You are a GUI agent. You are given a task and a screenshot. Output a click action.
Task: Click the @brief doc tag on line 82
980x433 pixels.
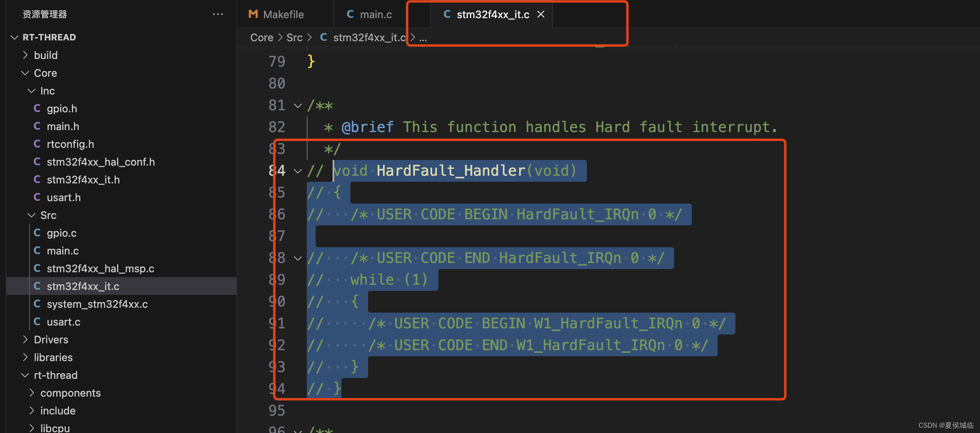click(367, 127)
